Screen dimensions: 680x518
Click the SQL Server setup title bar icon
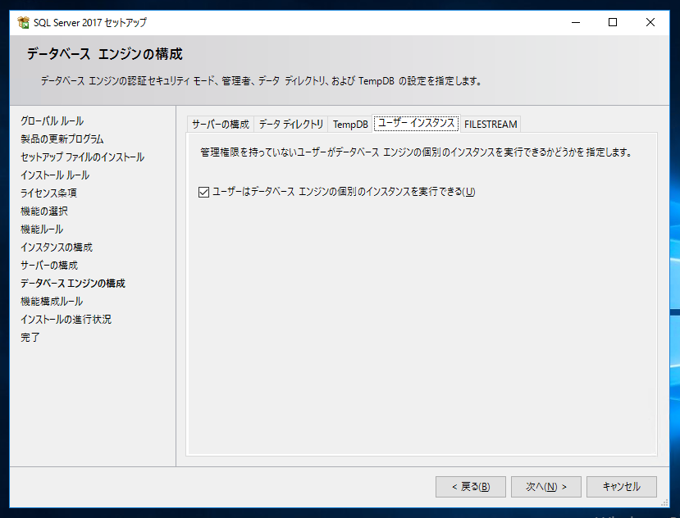point(23,22)
